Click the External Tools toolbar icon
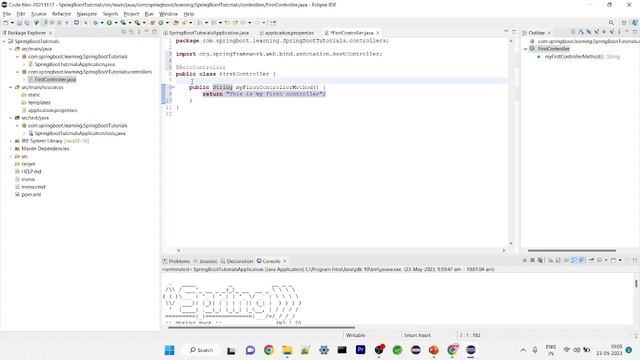The width and height of the screenshot is (640, 360). (138, 23)
